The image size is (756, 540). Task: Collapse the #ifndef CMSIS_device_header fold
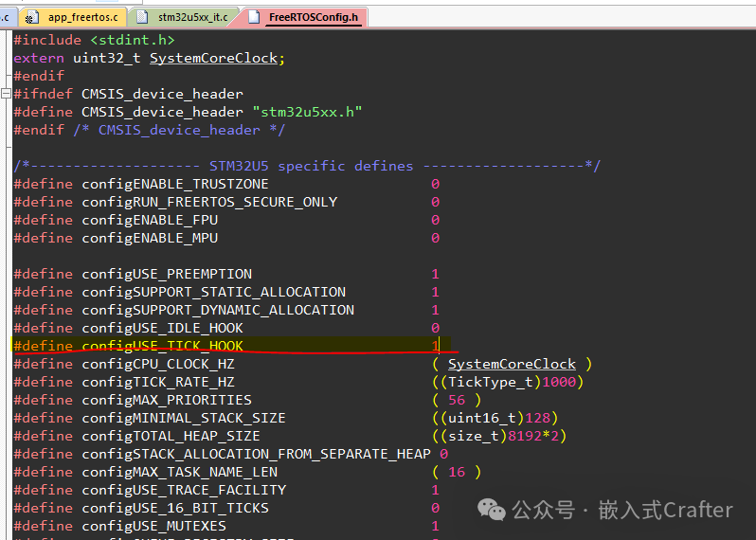[x=6, y=94]
